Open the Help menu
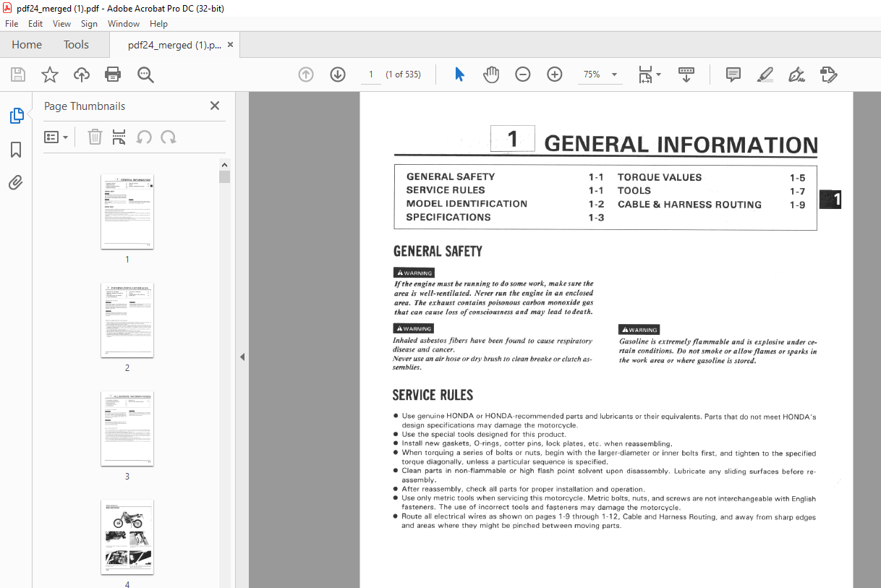This screenshot has width=881, height=588. point(158,24)
